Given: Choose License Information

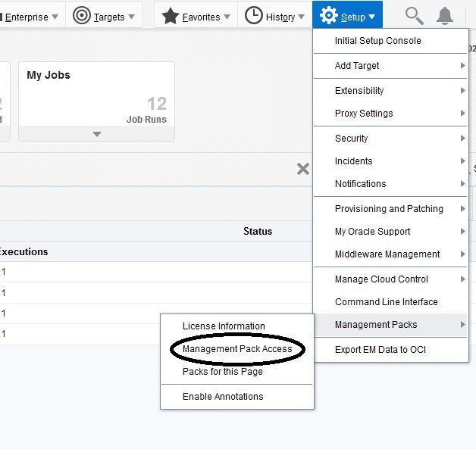Looking at the screenshot, I should [x=237, y=326].
